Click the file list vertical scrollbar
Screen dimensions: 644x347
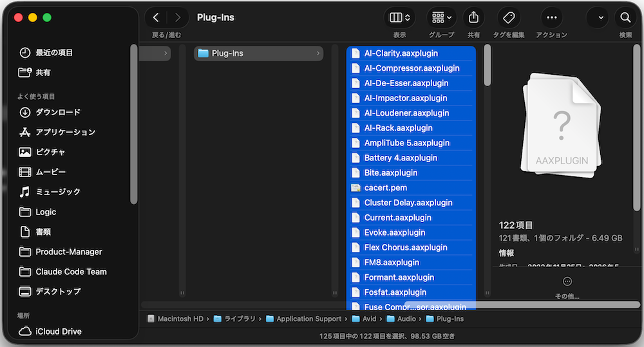click(x=487, y=65)
